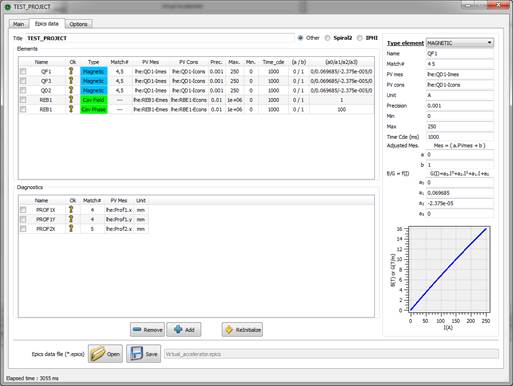Click the Precision field showing 0.001
The width and height of the screenshot is (513, 386).
click(x=460, y=106)
